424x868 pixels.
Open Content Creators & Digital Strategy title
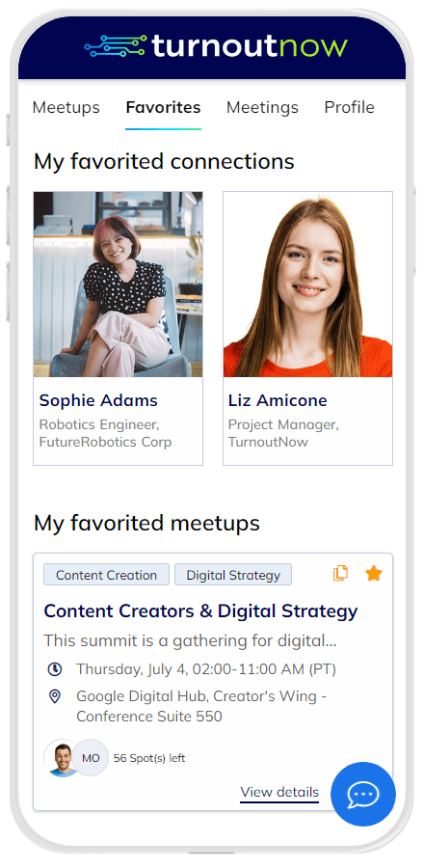pyautogui.click(x=200, y=611)
